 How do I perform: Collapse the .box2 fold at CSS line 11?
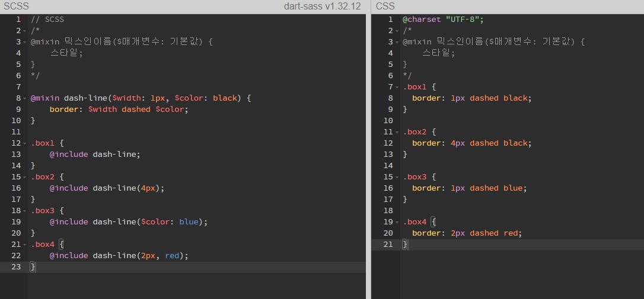tap(397, 132)
